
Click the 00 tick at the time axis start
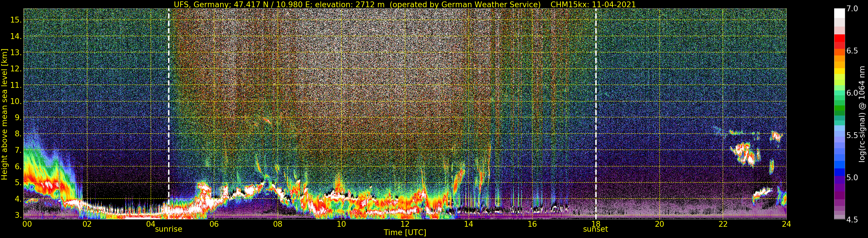point(27,224)
